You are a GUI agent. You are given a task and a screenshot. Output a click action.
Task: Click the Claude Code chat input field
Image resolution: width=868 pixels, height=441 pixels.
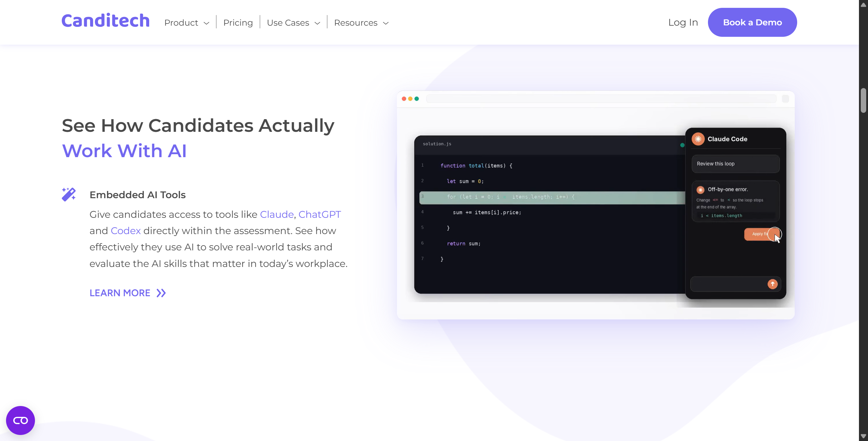pos(735,284)
